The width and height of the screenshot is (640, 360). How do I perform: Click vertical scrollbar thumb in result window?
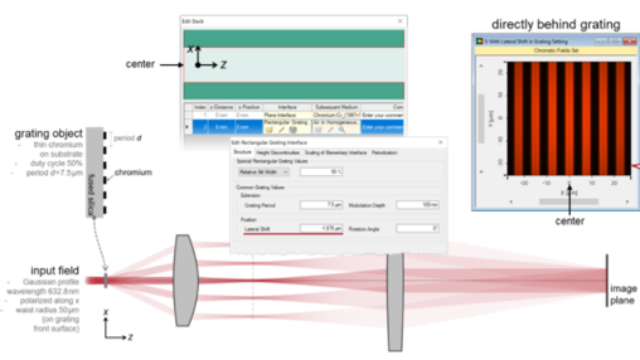coord(481,118)
